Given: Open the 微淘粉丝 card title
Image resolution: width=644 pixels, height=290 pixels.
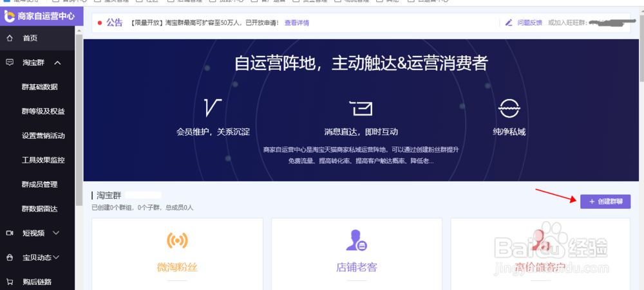Looking at the screenshot, I should coord(177,268).
